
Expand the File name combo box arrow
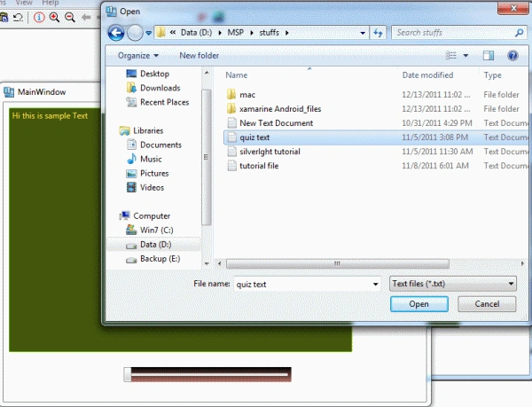point(375,285)
